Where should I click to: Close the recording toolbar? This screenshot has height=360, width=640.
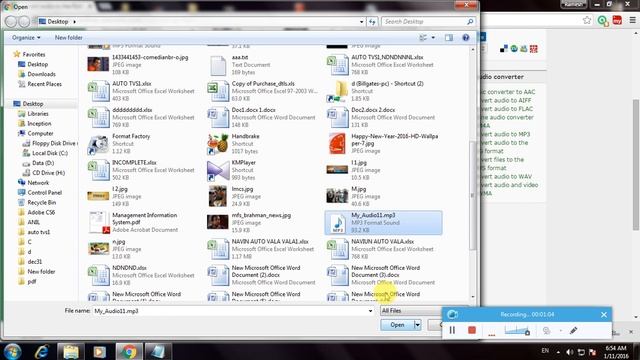[x=604, y=314]
